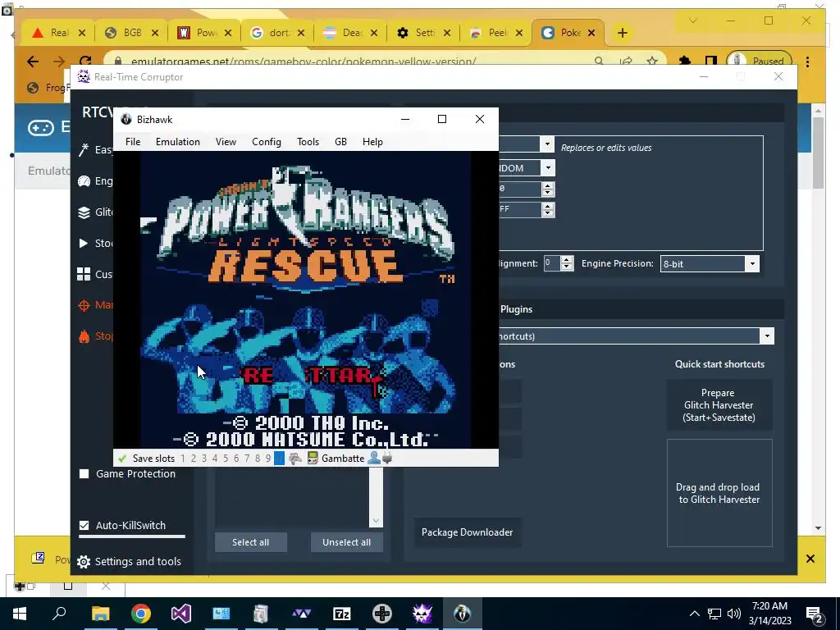Screen dimensions: 840x630
Task: Enable the Game Protection checkbox
Action: click(84, 473)
